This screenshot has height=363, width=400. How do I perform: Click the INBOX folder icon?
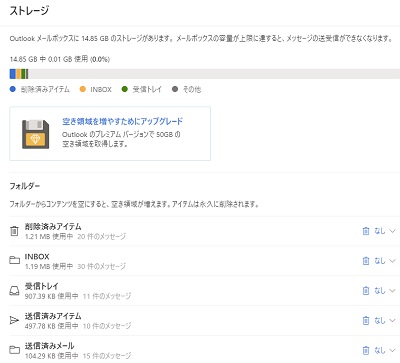[x=14, y=260]
